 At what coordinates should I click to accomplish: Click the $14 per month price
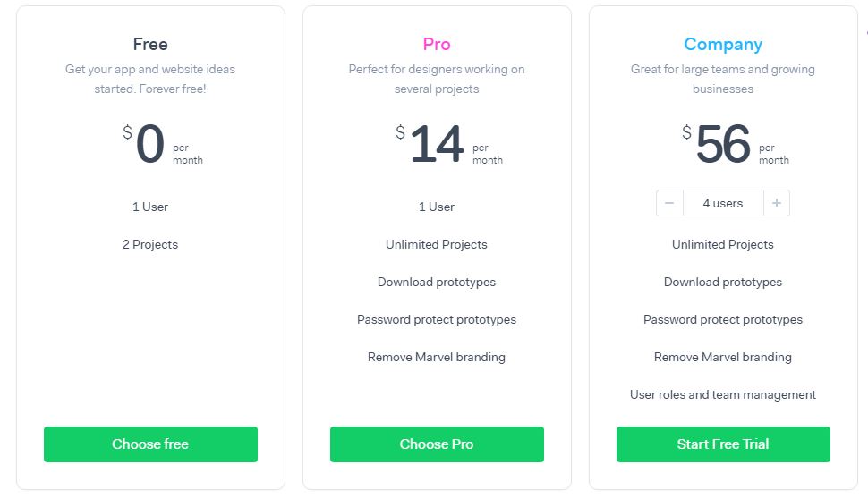click(x=437, y=145)
